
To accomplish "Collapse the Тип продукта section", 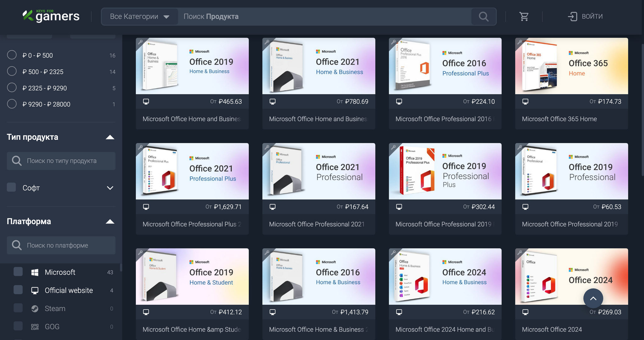I will click(110, 137).
